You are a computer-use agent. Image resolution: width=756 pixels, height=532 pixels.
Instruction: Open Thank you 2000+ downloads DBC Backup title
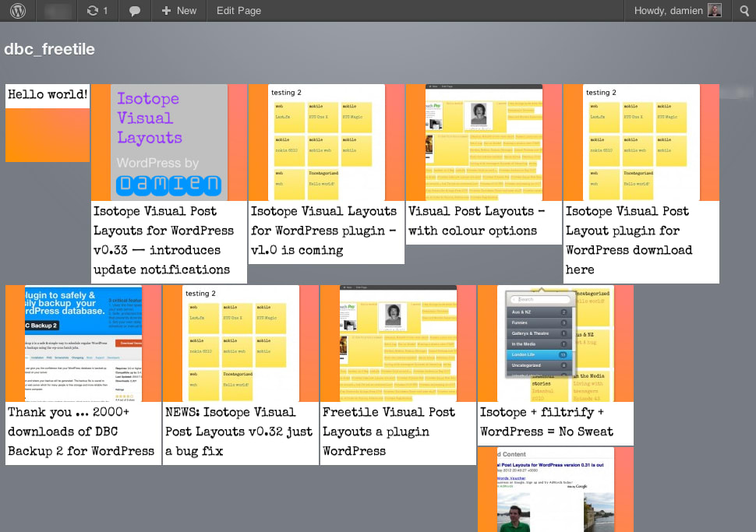[80, 432]
